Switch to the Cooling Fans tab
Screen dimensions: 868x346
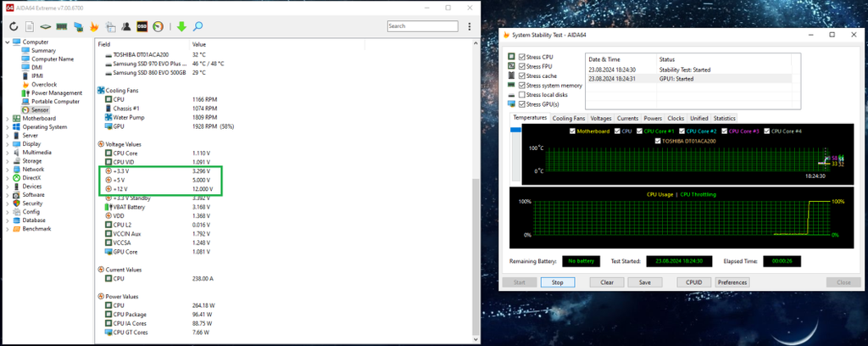[569, 118]
